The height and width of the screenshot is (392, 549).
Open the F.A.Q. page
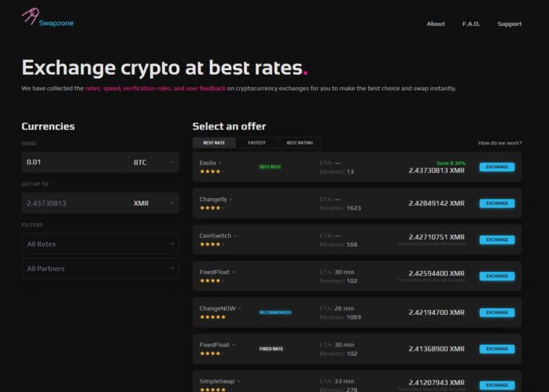[x=471, y=24]
